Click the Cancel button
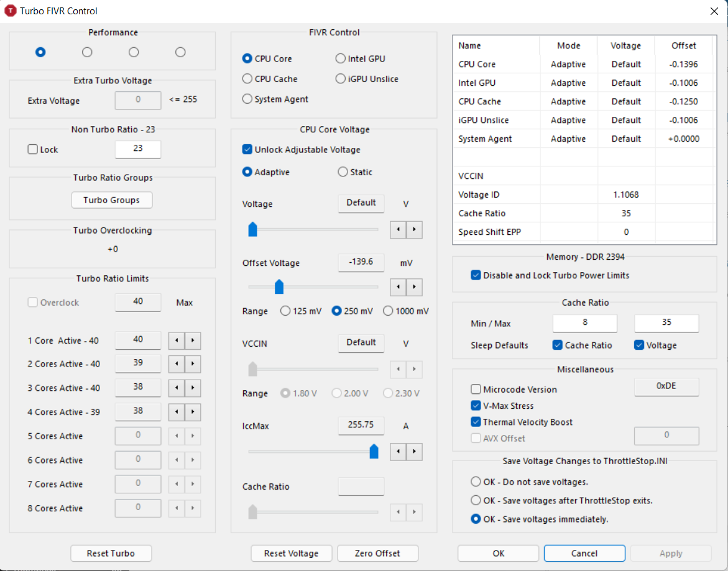Image resolution: width=728 pixels, height=571 pixels. click(x=584, y=554)
